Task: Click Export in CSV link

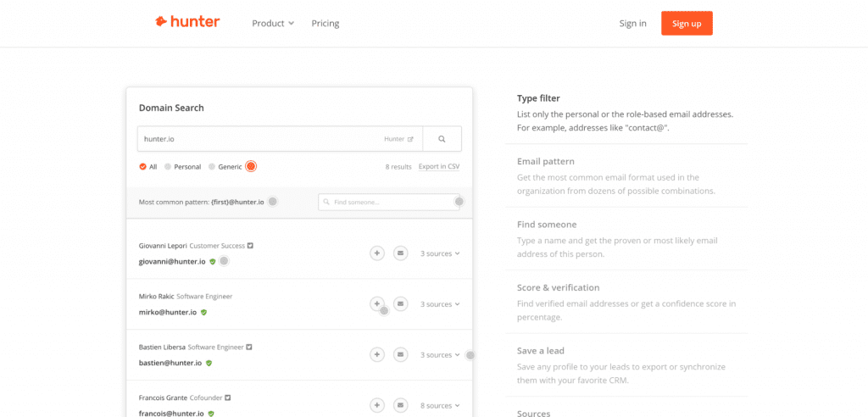Action: pyautogui.click(x=439, y=166)
